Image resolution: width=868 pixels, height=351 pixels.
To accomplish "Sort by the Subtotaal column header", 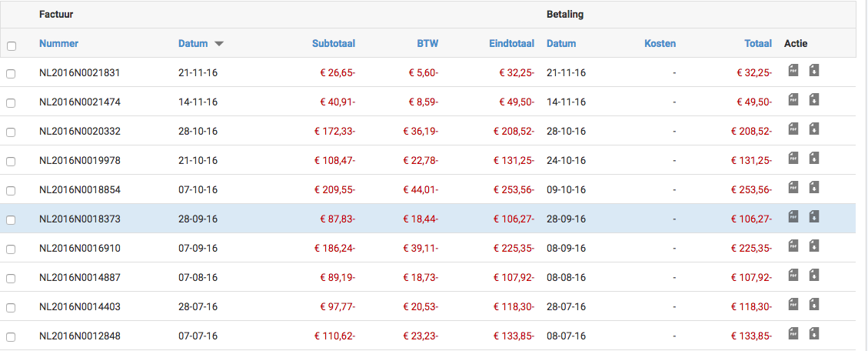I will click(334, 43).
